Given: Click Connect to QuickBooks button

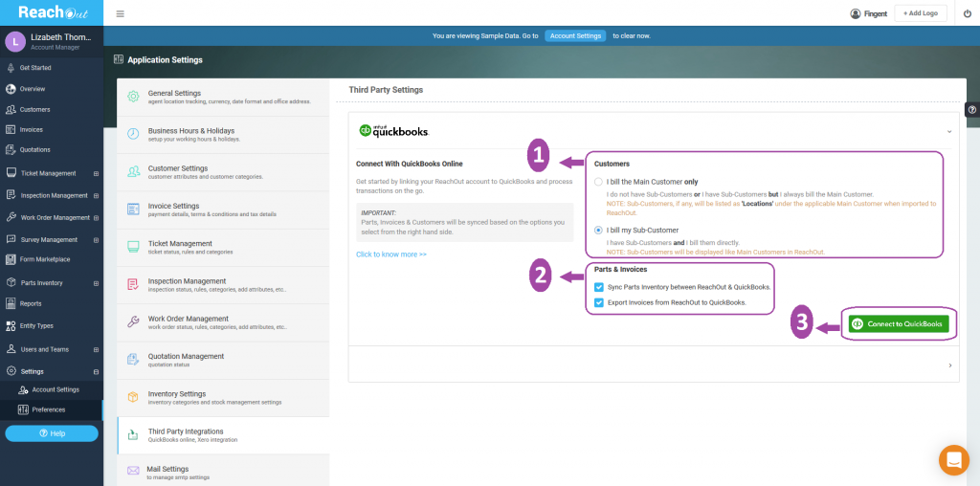Looking at the screenshot, I should pos(899,324).
